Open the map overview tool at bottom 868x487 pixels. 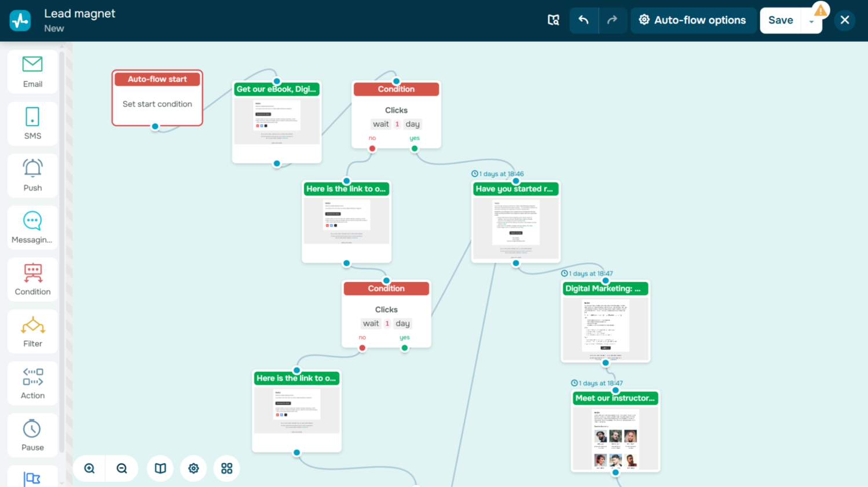[160, 468]
